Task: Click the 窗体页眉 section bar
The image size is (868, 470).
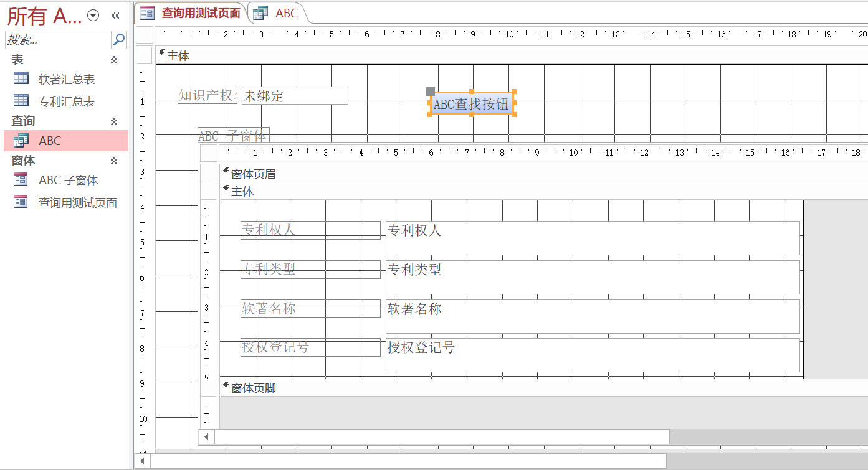Action: click(x=543, y=174)
